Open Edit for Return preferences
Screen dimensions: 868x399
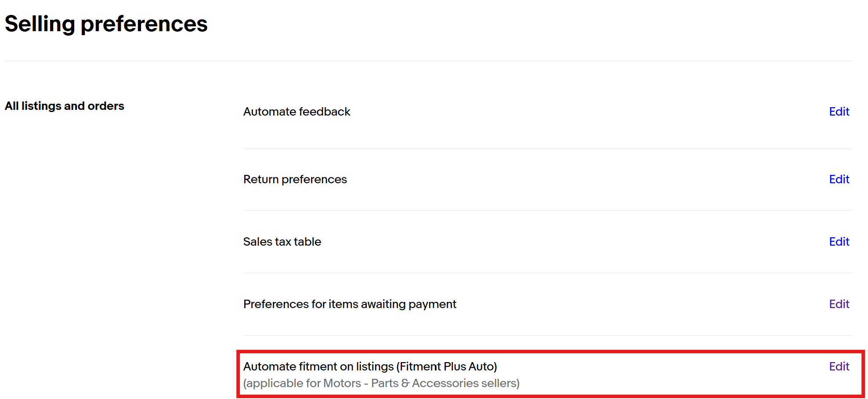(x=839, y=179)
